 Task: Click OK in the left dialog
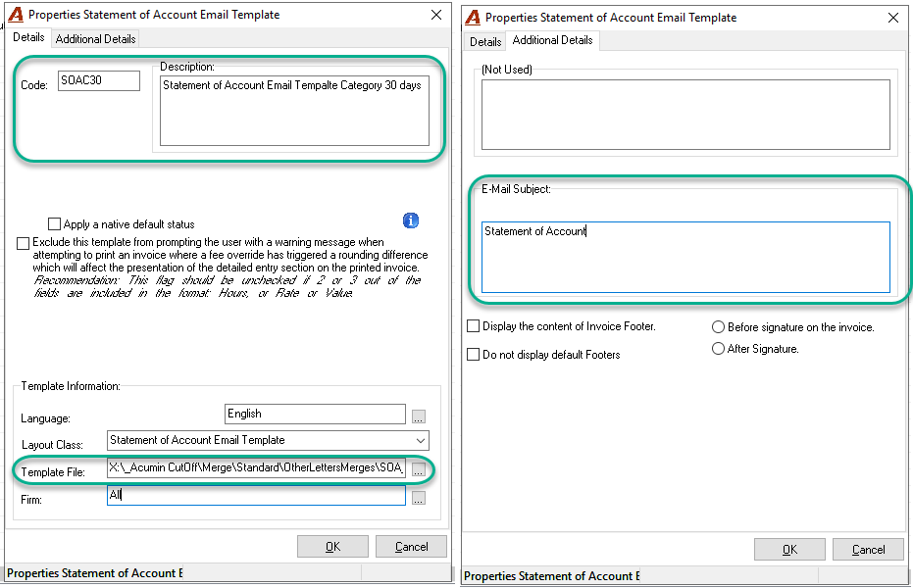(x=332, y=547)
